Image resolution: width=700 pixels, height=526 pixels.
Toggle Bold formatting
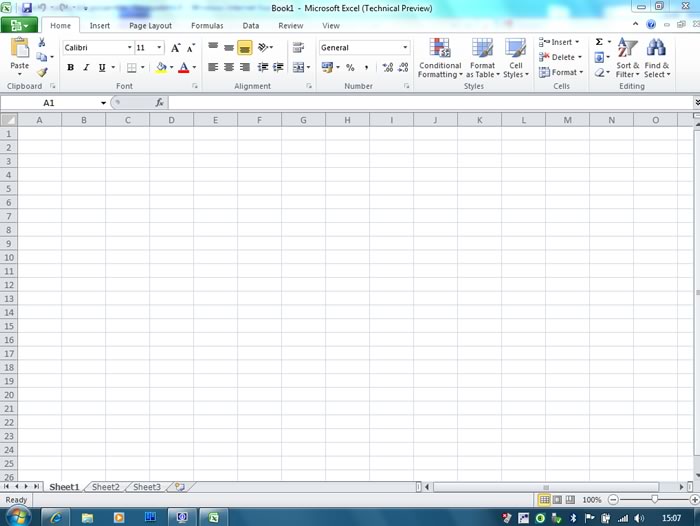click(x=70, y=68)
